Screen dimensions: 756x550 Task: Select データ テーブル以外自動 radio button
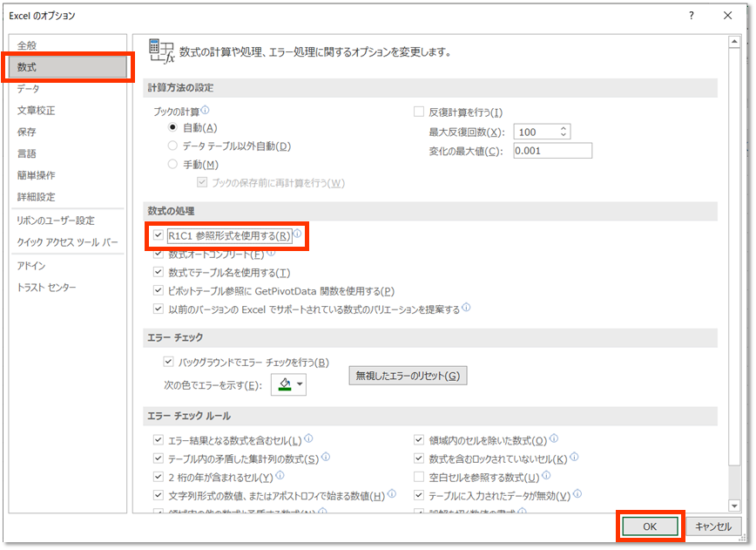pos(172,146)
